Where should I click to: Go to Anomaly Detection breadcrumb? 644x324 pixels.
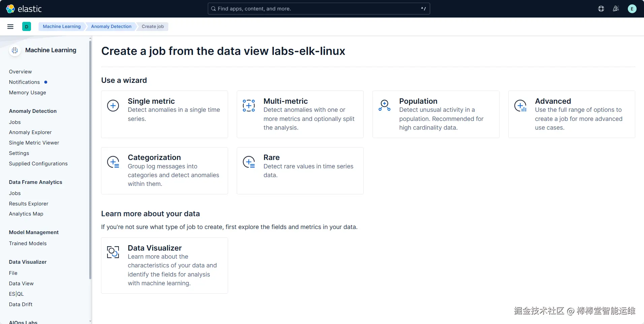[x=111, y=27]
